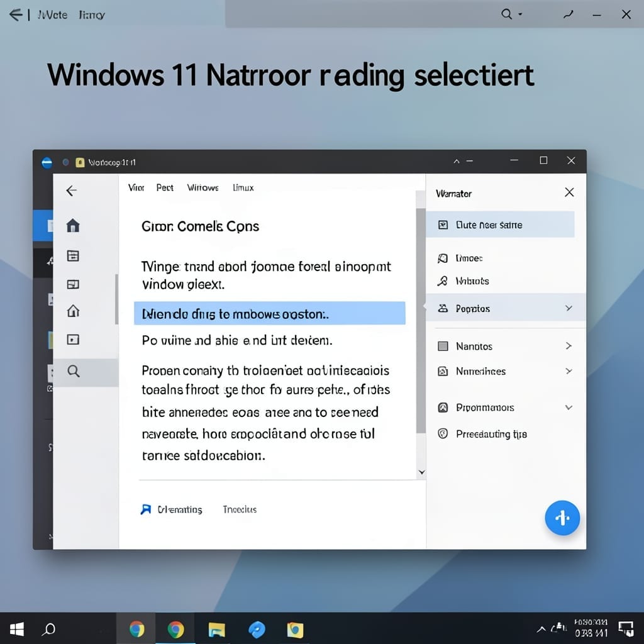Expand the Pegotos dropdown chevron
The width and height of the screenshot is (644, 644).
[569, 308]
